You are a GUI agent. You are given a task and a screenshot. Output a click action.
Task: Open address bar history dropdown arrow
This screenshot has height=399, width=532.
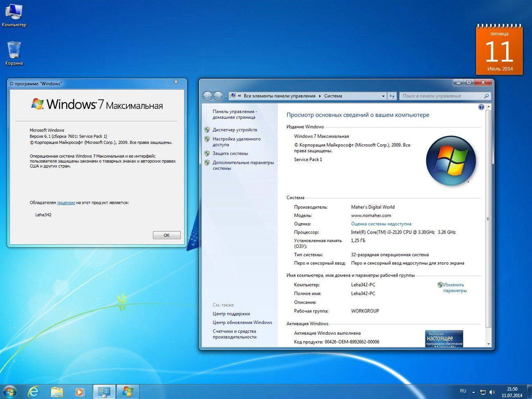click(383, 96)
